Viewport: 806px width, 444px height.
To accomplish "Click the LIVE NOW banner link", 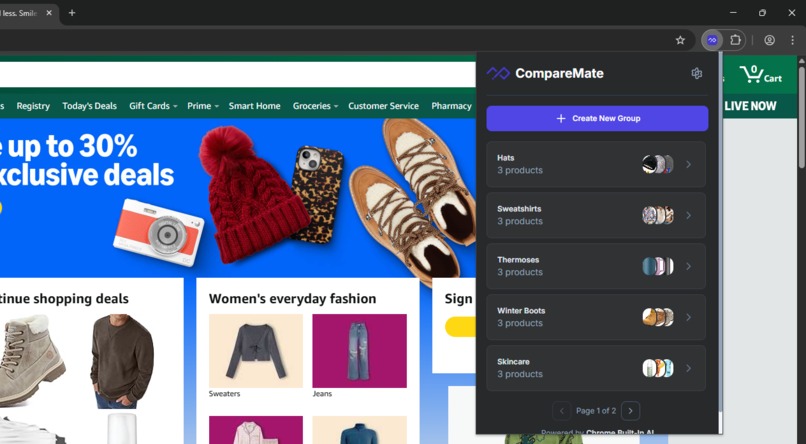I will click(x=750, y=106).
